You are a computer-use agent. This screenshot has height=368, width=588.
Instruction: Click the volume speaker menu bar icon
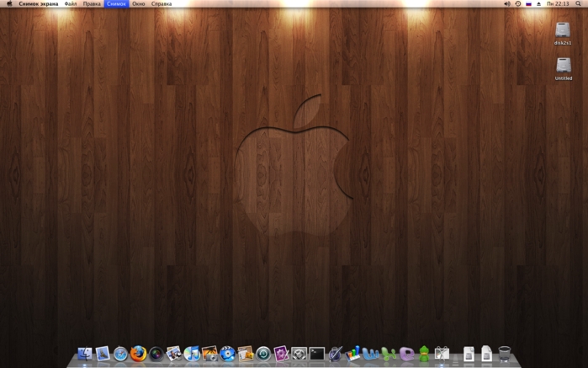tap(507, 3)
